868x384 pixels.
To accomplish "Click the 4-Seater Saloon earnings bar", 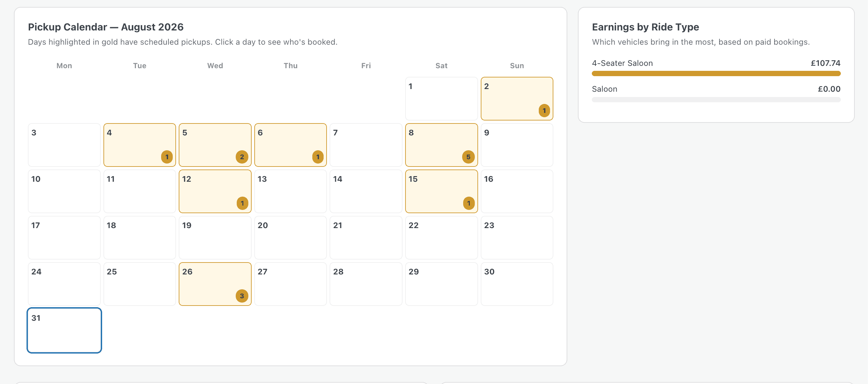I will point(716,73).
